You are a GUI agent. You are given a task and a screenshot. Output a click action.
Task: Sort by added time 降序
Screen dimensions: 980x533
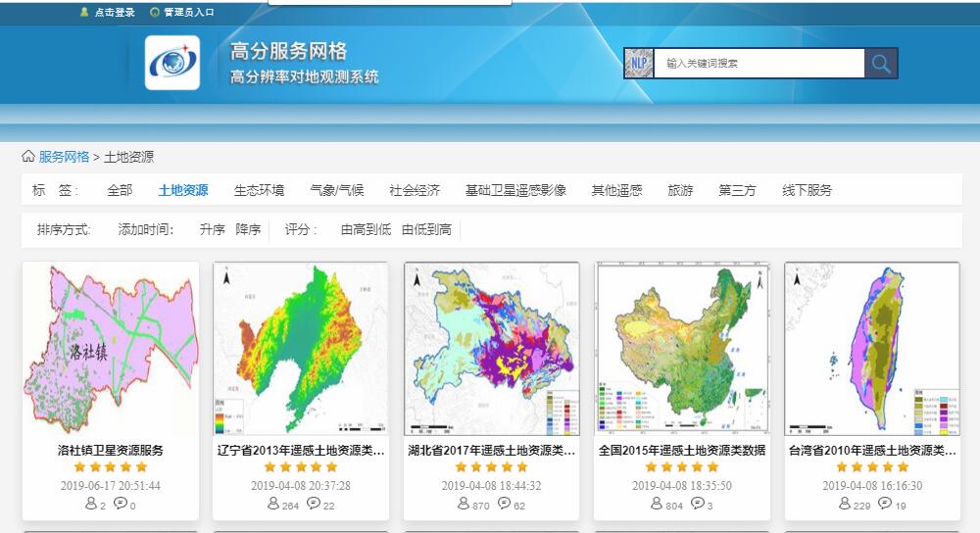[248, 229]
